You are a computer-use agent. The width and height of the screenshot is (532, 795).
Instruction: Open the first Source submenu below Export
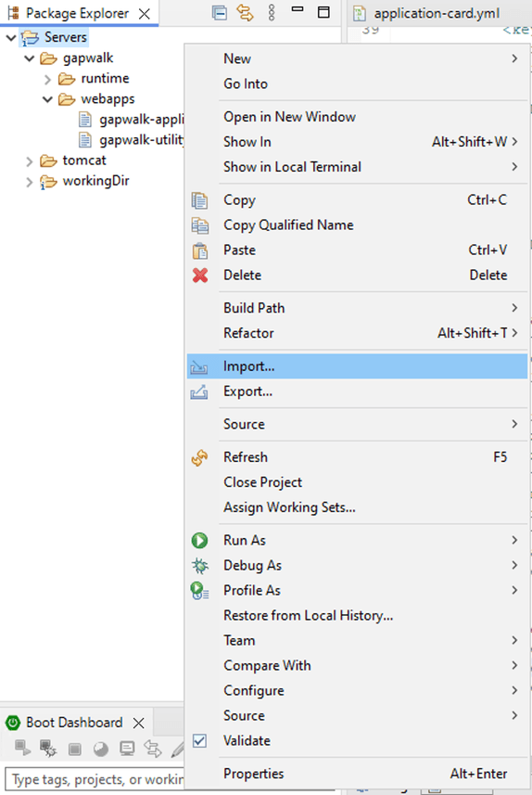(x=357, y=424)
